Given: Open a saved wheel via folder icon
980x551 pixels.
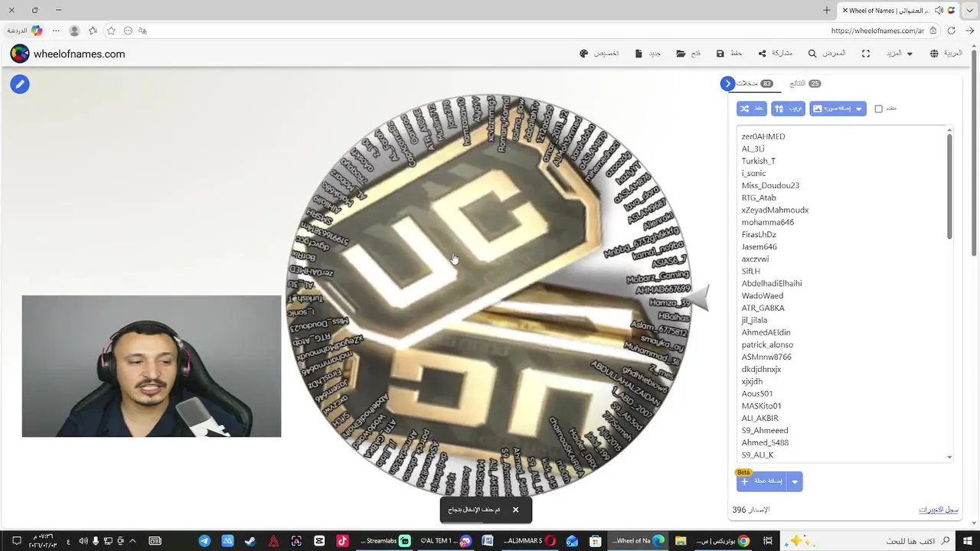Looking at the screenshot, I should (x=681, y=54).
